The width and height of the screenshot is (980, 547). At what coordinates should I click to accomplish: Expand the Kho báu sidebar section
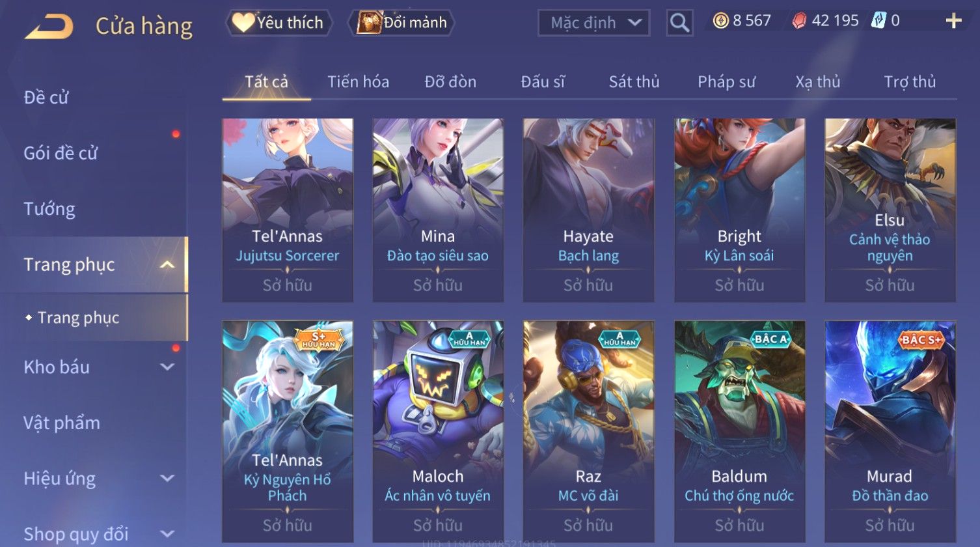coord(167,367)
